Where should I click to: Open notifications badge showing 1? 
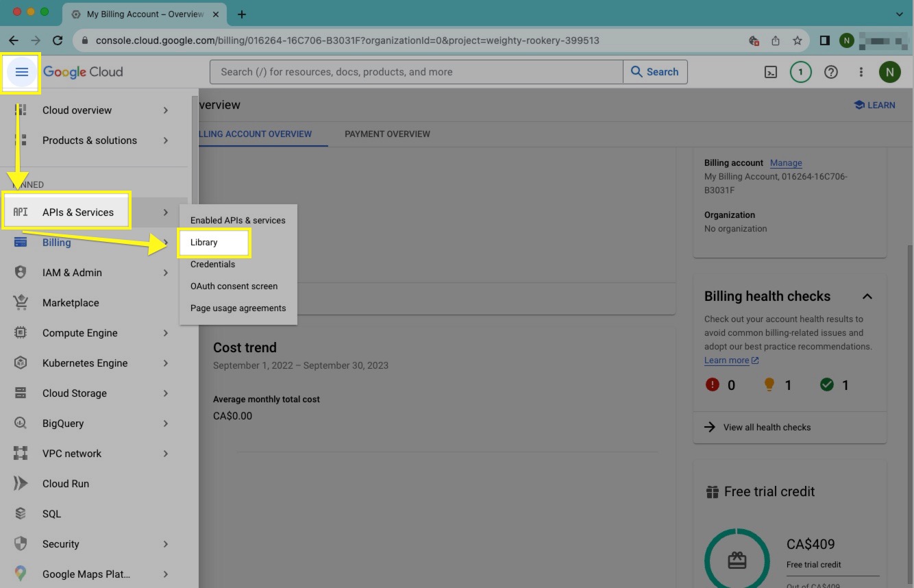(x=801, y=72)
